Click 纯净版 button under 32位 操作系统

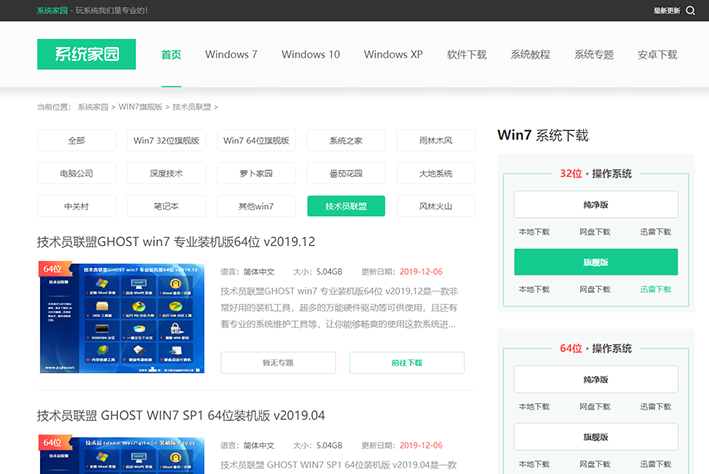point(596,205)
